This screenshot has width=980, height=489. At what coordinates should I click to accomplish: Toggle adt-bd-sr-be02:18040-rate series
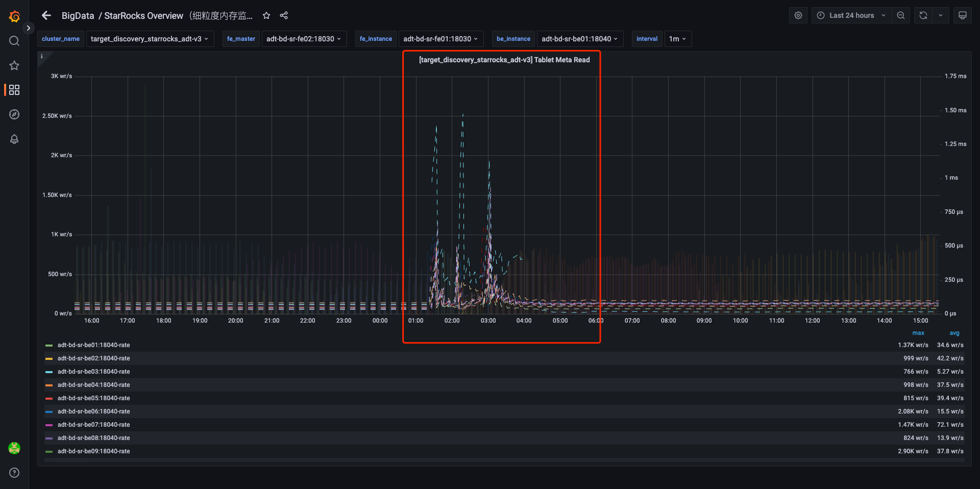(93, 358)
